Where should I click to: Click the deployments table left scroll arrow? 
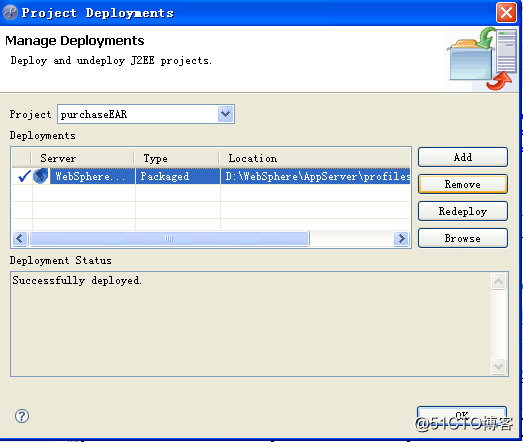point(20,239)
